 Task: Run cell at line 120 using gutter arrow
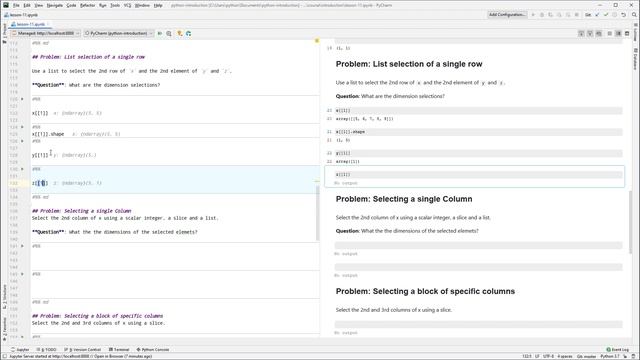point(22,99)
